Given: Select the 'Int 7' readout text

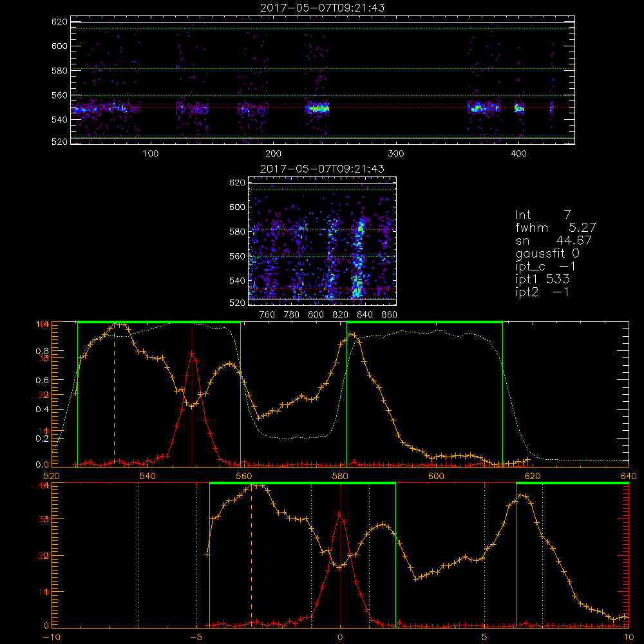Looking at the screenshot, I should [x=543, y=215].
